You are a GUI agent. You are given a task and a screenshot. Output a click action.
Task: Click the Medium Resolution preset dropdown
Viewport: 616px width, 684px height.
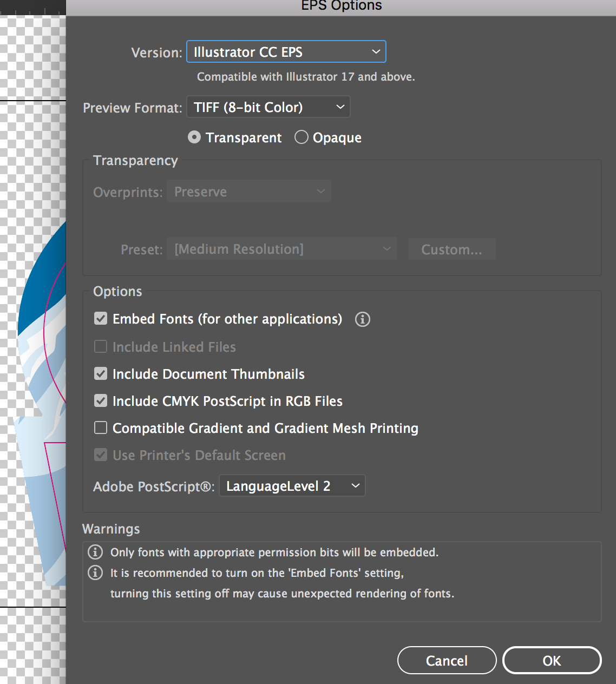click(281, 249)
